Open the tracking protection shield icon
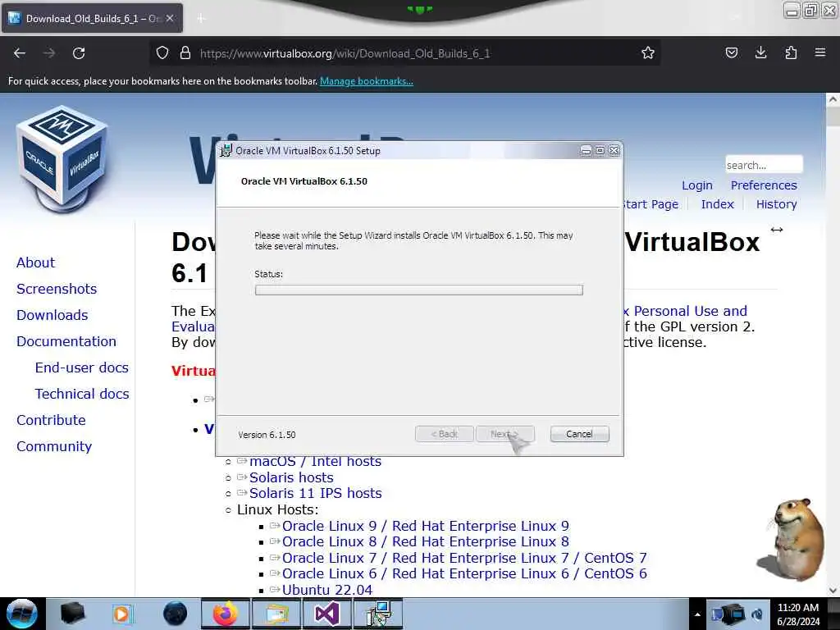The width and height of the screenshot is (840, 630). click(162, 53)
